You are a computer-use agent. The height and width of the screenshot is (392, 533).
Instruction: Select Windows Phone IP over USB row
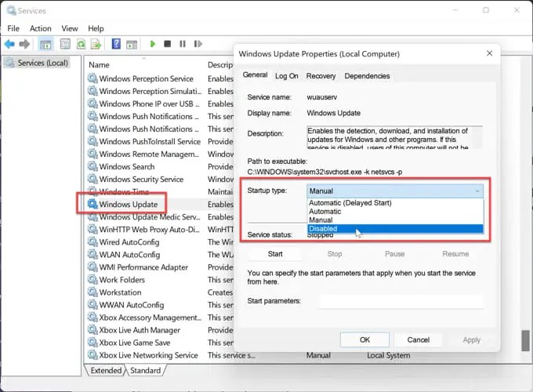click(x=143, y=103)
